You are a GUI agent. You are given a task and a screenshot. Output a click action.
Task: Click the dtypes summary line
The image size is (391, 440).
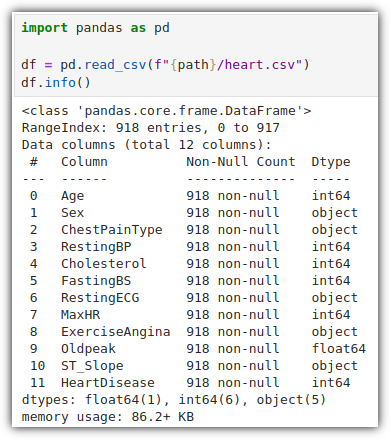point(174,400)
